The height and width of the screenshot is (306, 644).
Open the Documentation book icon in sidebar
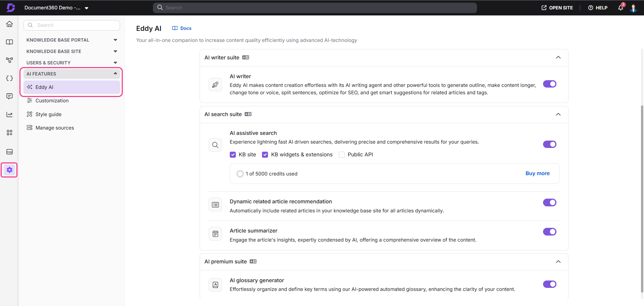pyautogui.click(x=9, y=42)
